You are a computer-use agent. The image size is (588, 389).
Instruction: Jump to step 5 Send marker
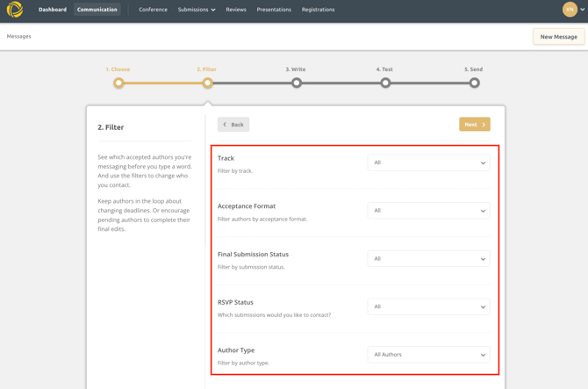pos(474,83)
